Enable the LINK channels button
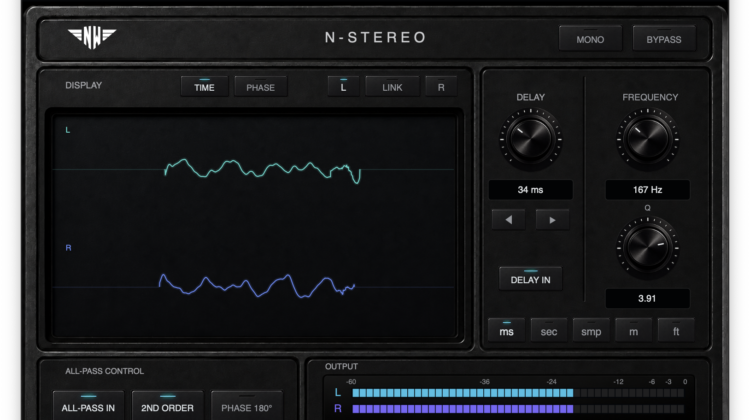The width and height of the screenshot is (750, 420). pyautogui.click(x=392, y=87)
